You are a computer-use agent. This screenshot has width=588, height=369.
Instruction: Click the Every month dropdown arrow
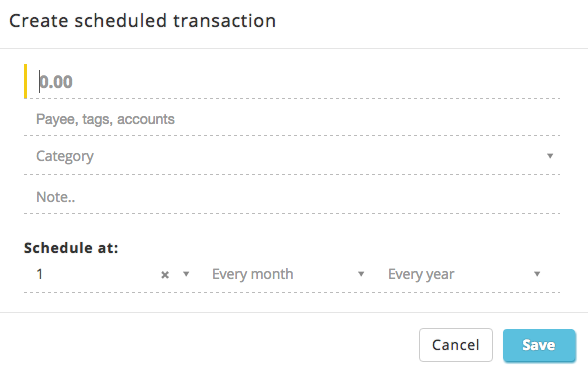click(361, 274)
